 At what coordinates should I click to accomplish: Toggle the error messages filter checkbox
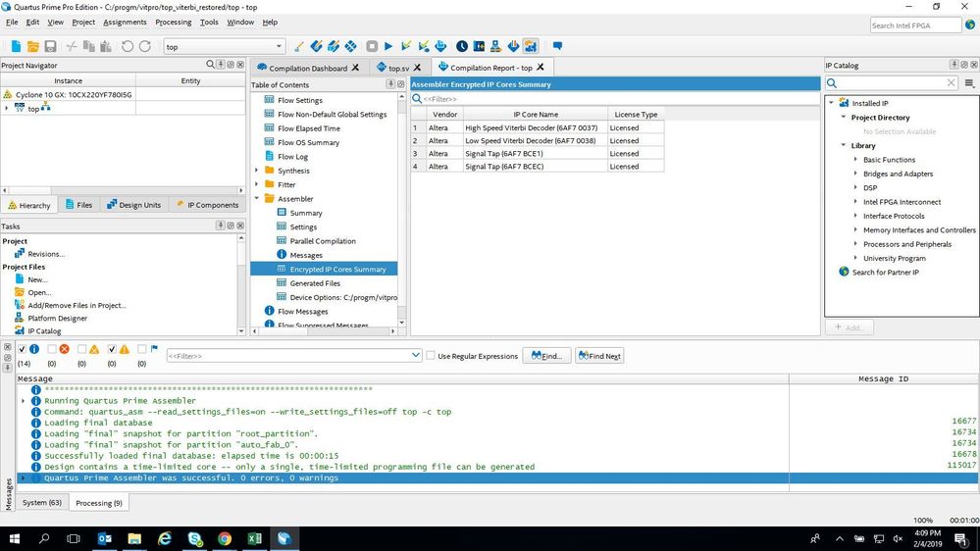coord(52,349)
